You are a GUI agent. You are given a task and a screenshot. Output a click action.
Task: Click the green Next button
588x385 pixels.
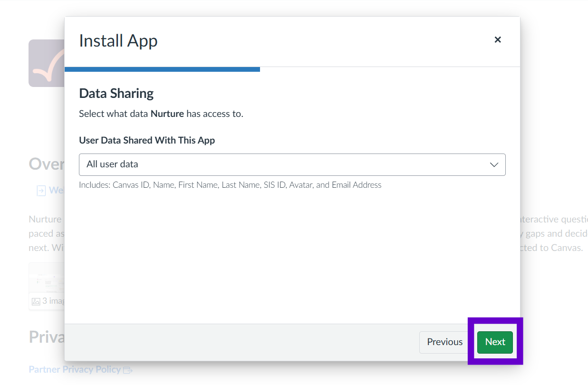coord(495,342)
